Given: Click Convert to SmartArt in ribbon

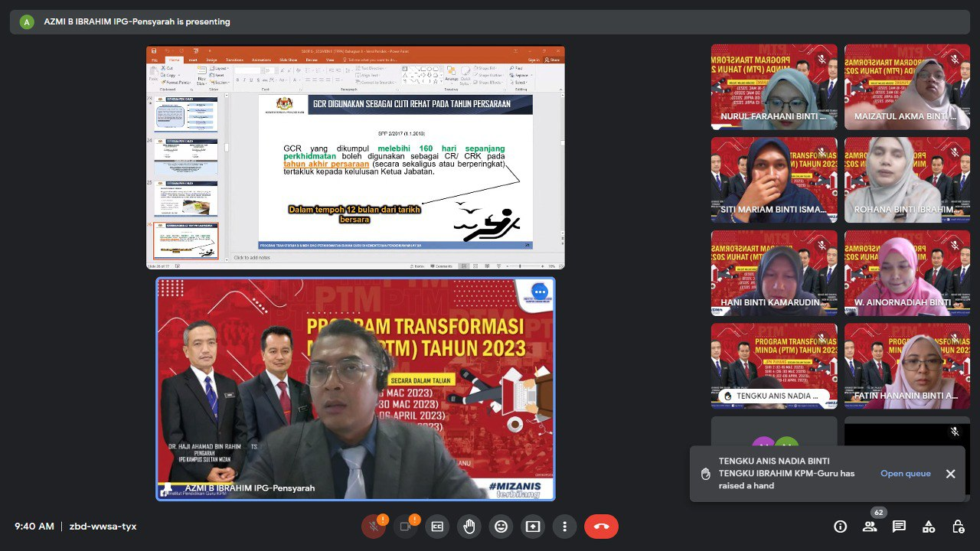Looking at the screenshot, I should (x=376, y=82).
